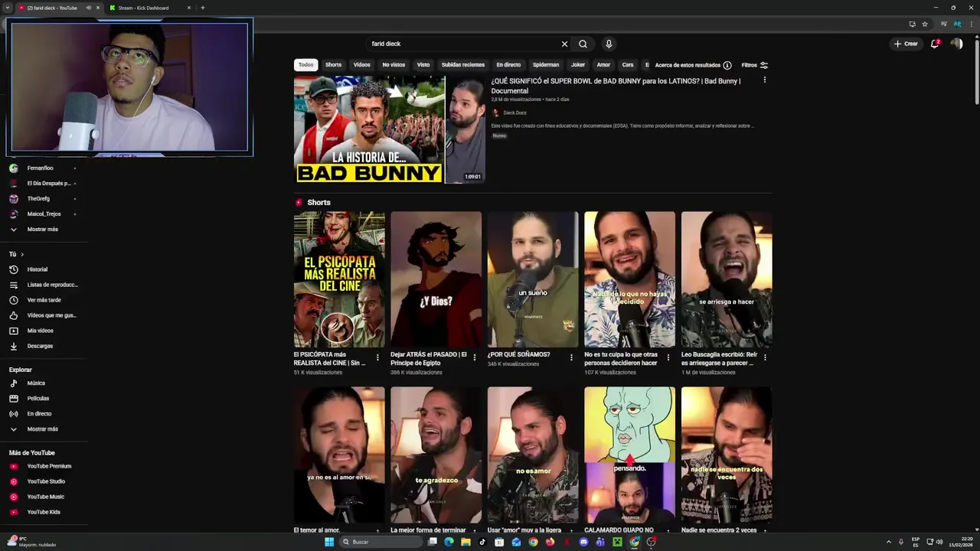Open options for El PSICÓPATA short
The width and height of the screenshot is (980, 551).
click(377, 357)
